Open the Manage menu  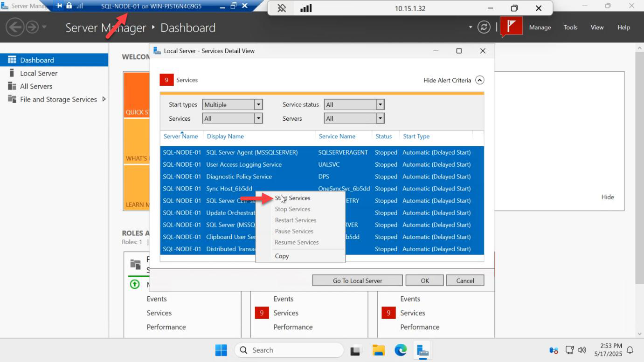click(x=540, y=27)
